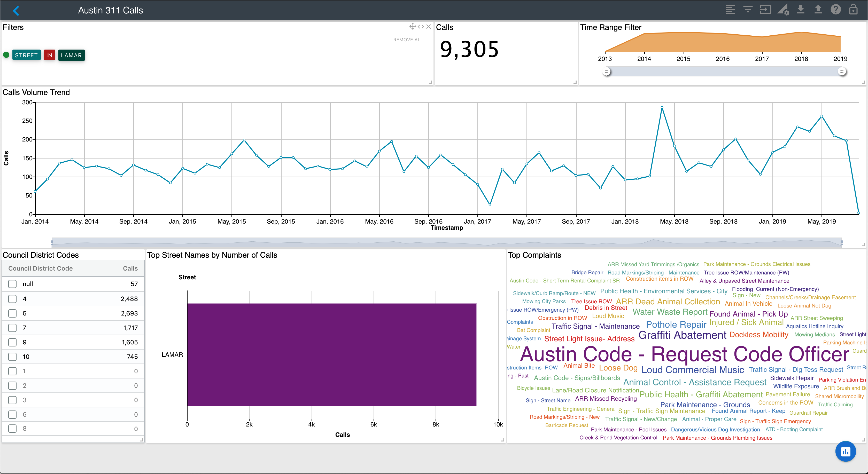This screenshot has height=474, width=868.
Task: Click the code brackets icon on Filters panel
Action: tap(421, 27)
